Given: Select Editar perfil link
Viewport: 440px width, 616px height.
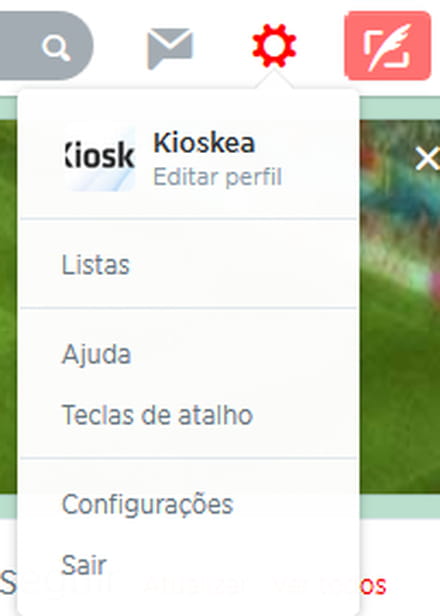Looking at the screenshot, I should tap(217, 177).
